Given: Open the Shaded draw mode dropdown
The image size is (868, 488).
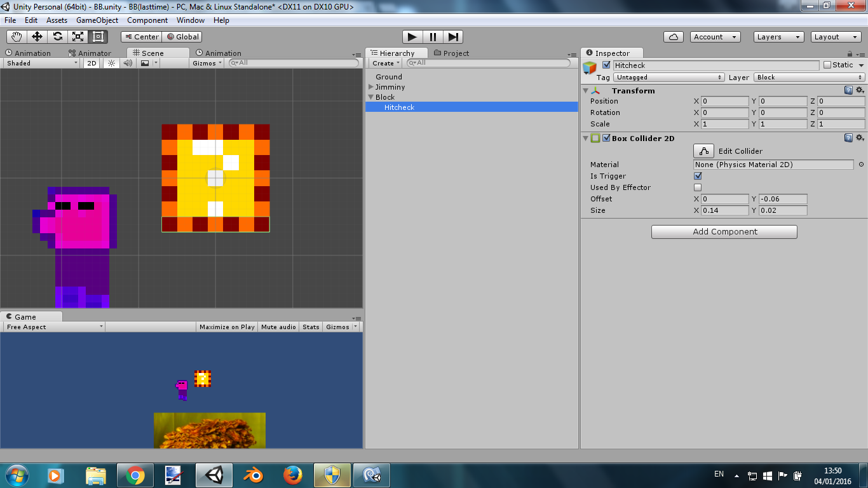Looking at the screenshot, I should [x=40, y=63].
